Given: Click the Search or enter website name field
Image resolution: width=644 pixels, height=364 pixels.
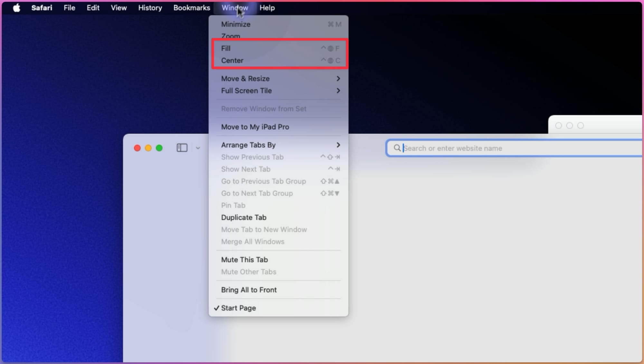Looking at the screenshot, I should (x=483, y=148).
